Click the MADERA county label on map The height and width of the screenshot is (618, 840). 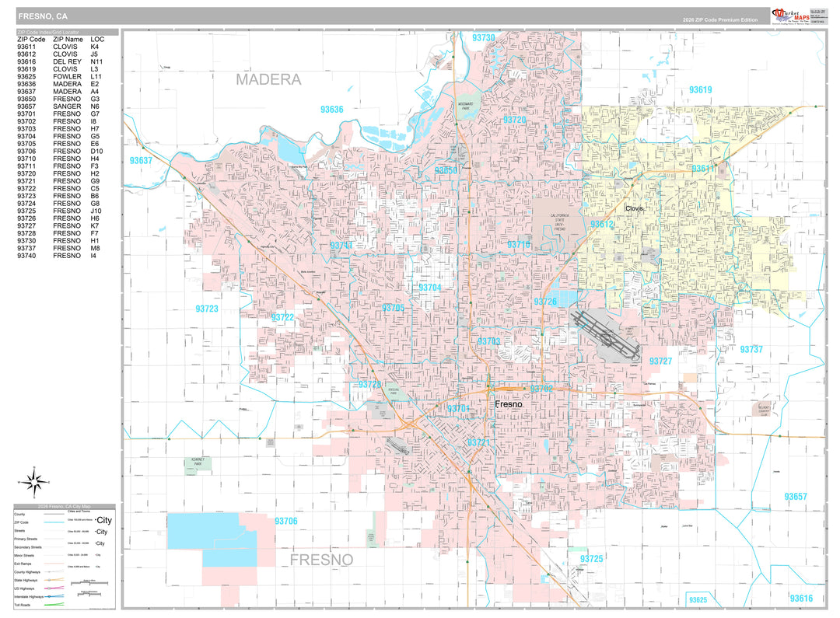268,80
